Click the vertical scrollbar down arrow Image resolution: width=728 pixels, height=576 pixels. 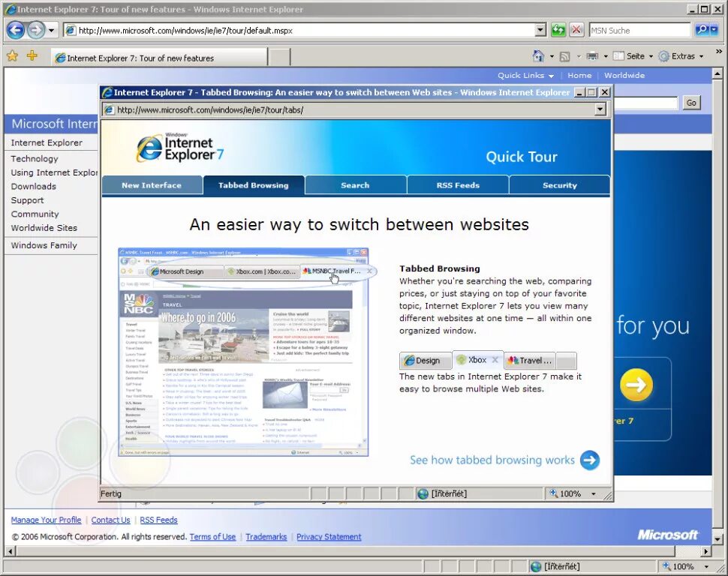pos(717,539)
